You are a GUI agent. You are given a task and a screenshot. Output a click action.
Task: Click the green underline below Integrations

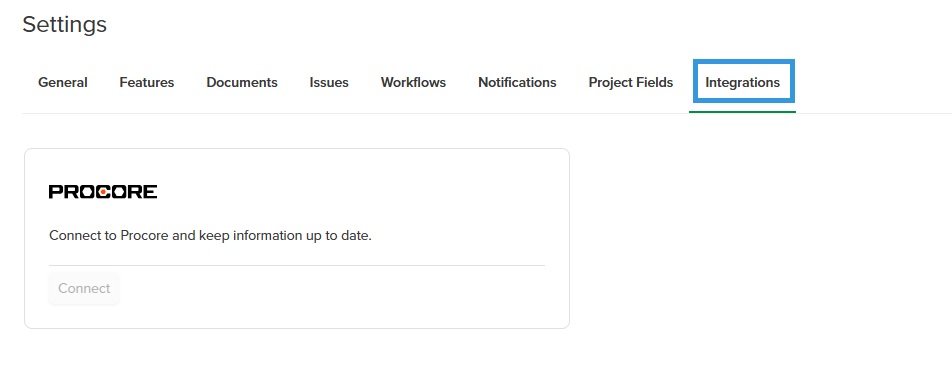tap(742, 112)
